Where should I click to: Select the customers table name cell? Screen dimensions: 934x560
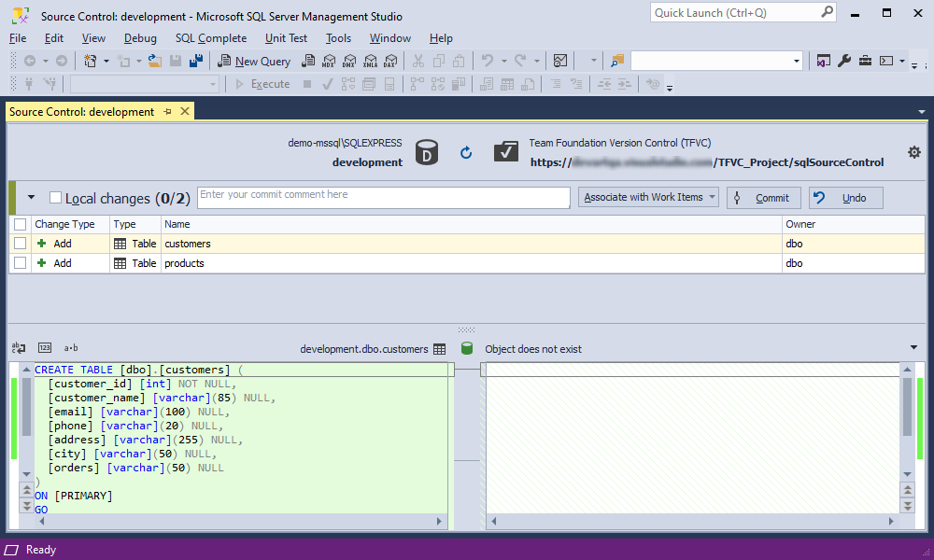[x=471, y=244]
